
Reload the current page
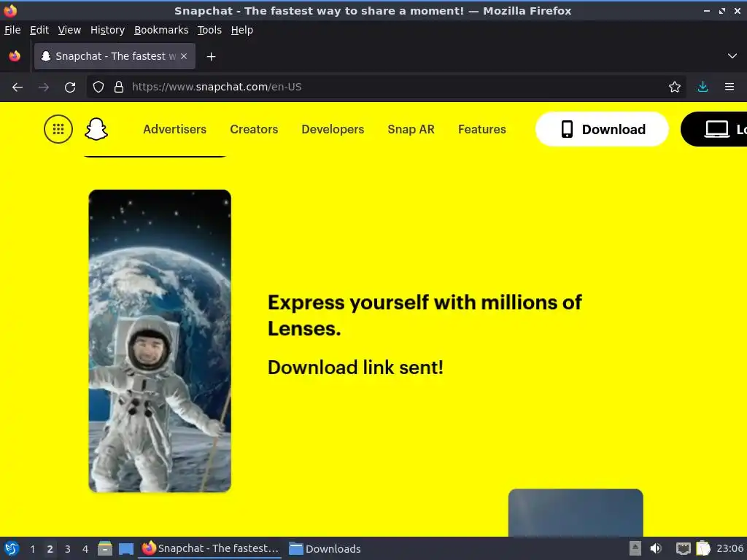click(70, 87)
